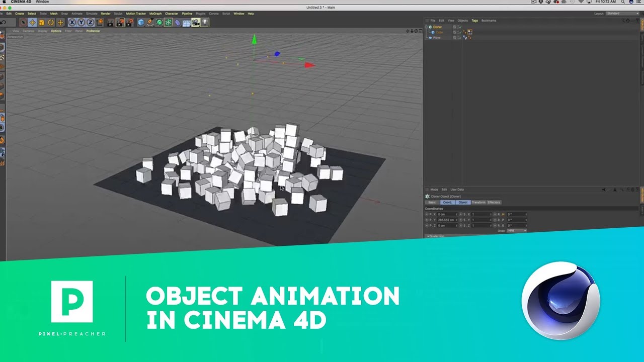Open the green Array/Modeling objects icon
644x362 pixels.
[x=168, y=22]
